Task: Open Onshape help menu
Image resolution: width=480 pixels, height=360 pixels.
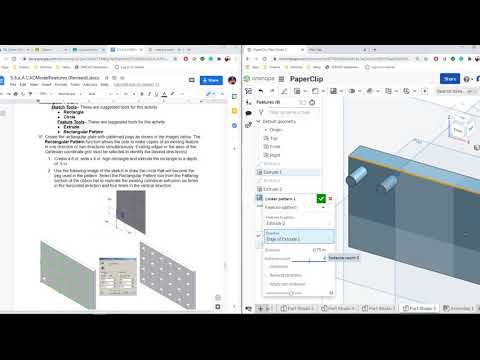Action: point(467,79)
